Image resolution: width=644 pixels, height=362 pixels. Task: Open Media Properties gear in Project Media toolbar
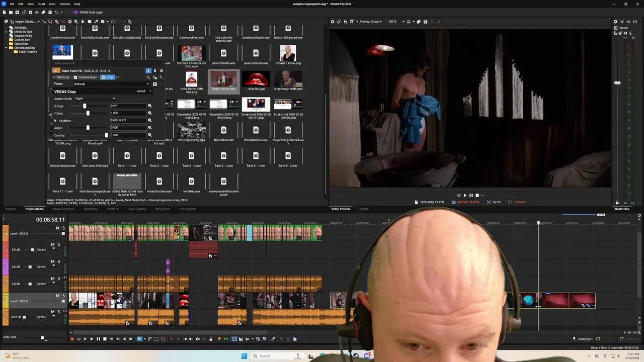[x=70, y=22]
